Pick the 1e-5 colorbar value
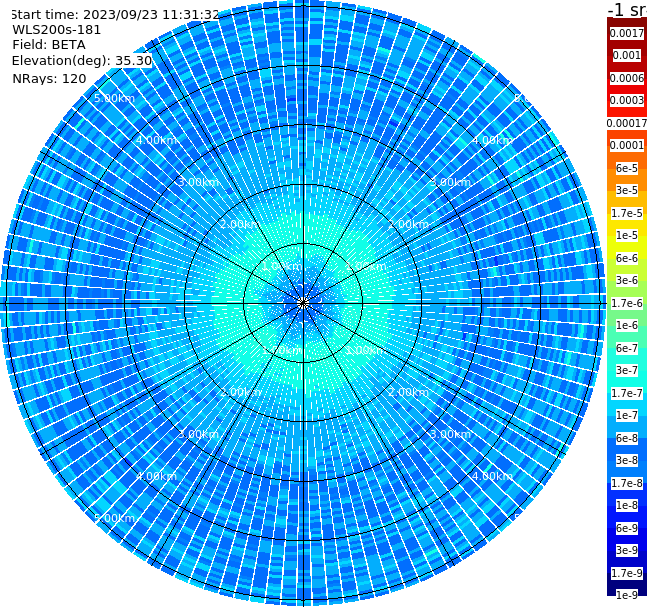The height and width of the screenshot is (607, 647). pyautogui.click(x=627, y=235)
